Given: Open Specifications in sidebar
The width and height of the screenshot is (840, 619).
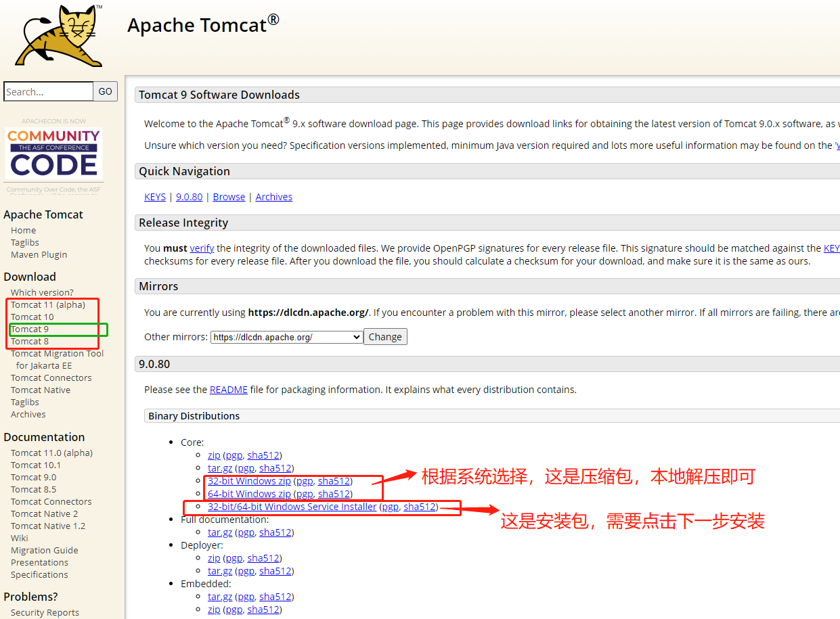Looking at the screenshot, I should pos(39,574).
